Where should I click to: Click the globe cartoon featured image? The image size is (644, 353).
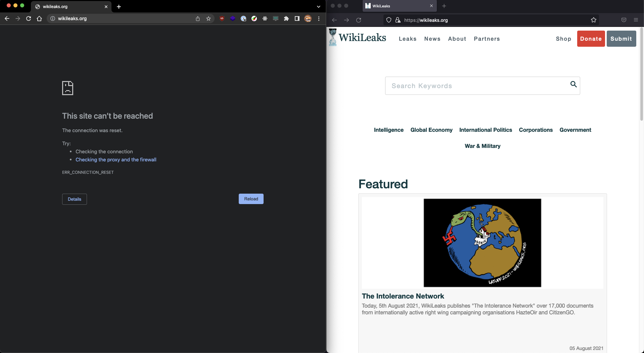click(x=482, y=243)
